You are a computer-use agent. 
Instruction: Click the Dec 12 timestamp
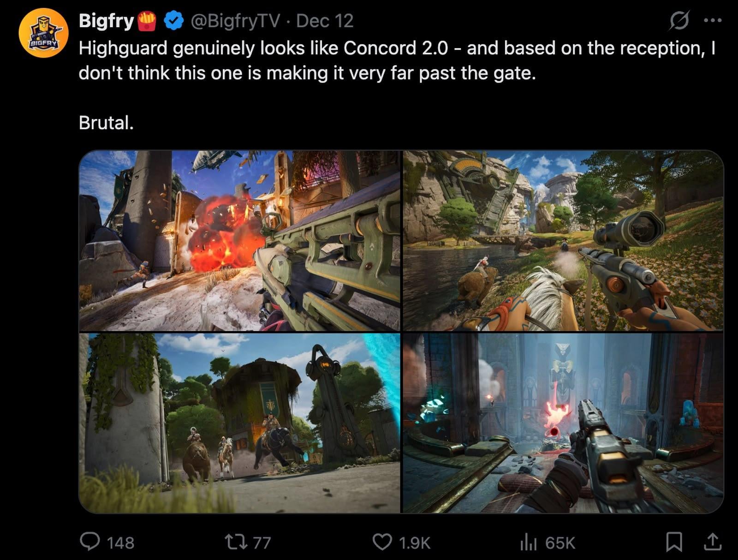click(325, 21)
